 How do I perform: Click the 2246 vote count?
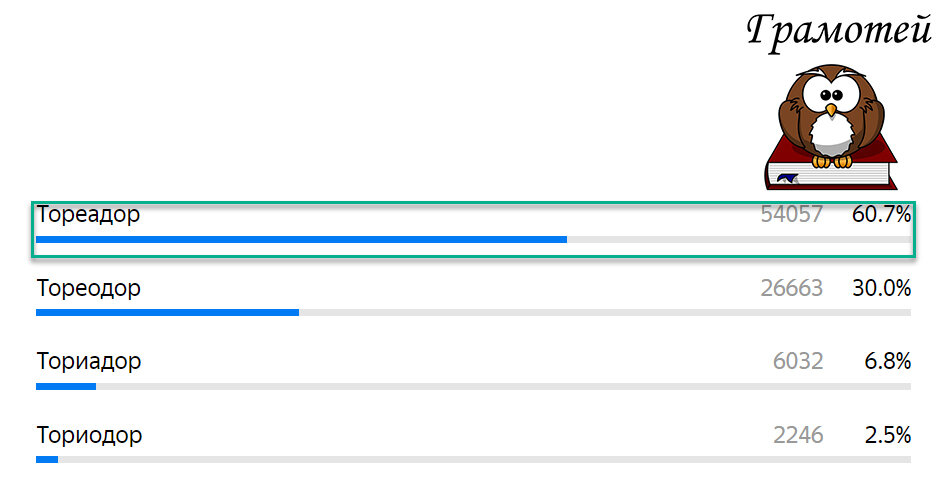click(x=798, y=435)
